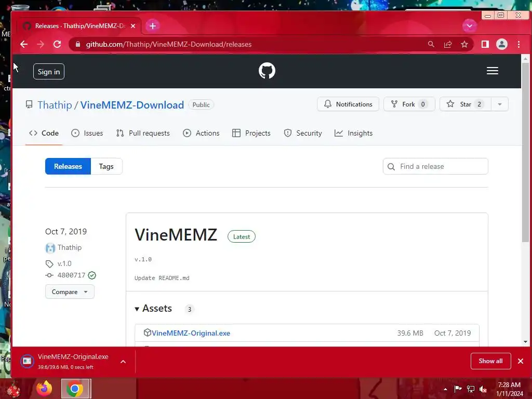Click the Chrome taskbar icon
This screenshot has width=532, height=399.
click(75, 389)
